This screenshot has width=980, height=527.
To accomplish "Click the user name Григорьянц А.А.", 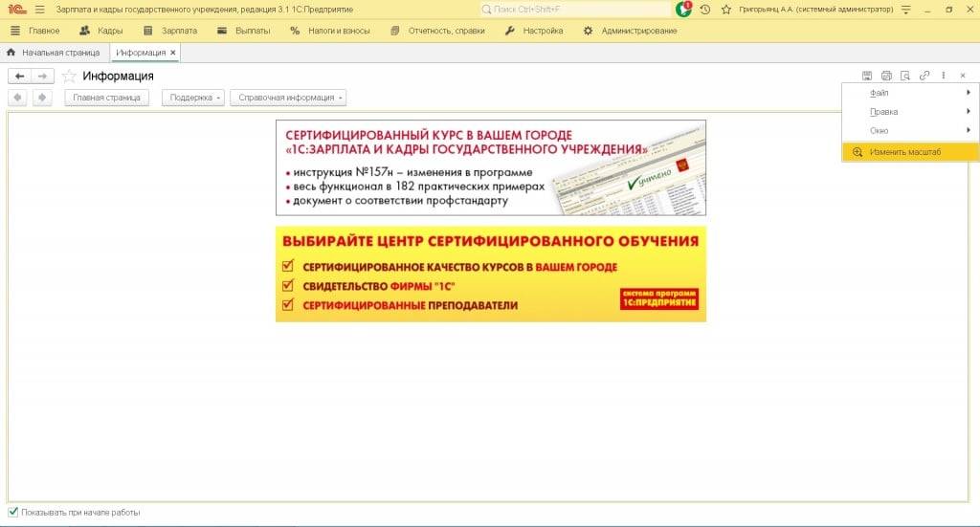I will click(815, 10).
